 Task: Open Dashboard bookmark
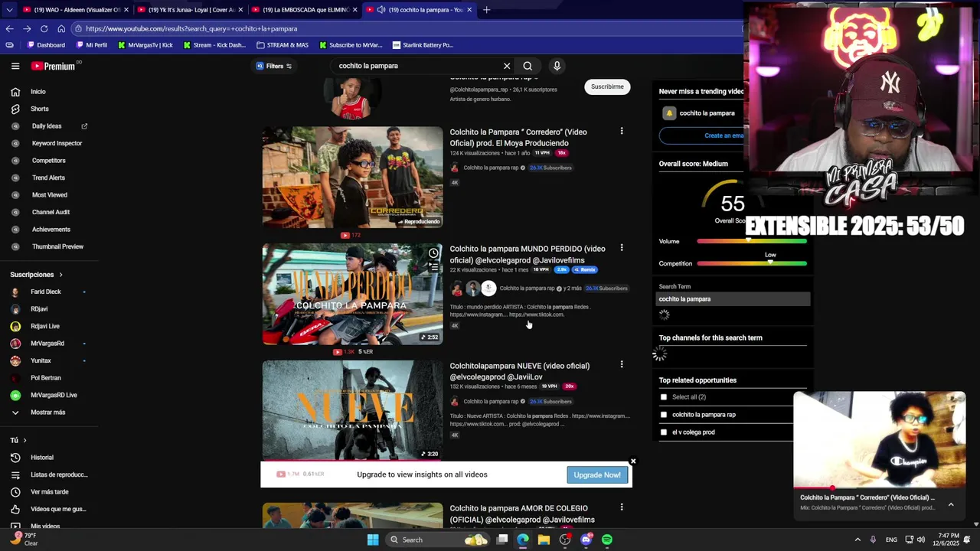[x=46, y=45]
